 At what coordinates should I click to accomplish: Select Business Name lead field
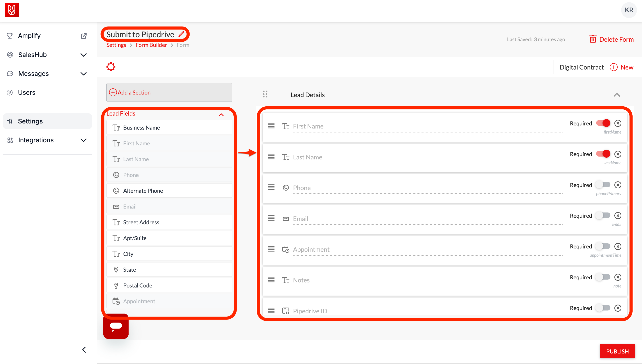click(x=169, y=127)
